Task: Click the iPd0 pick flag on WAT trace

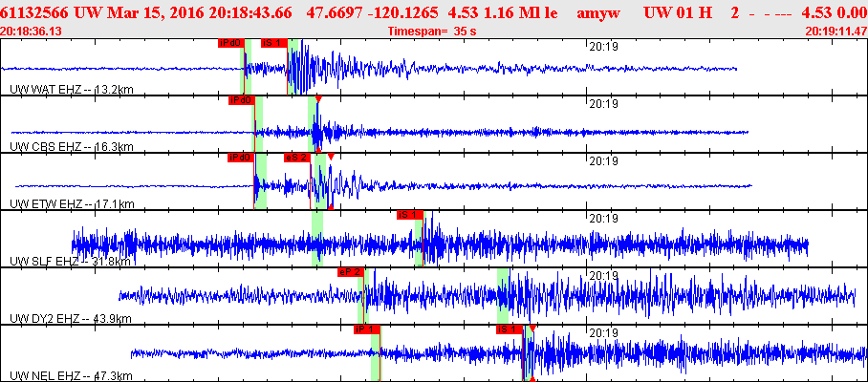Action: [230, 43]
